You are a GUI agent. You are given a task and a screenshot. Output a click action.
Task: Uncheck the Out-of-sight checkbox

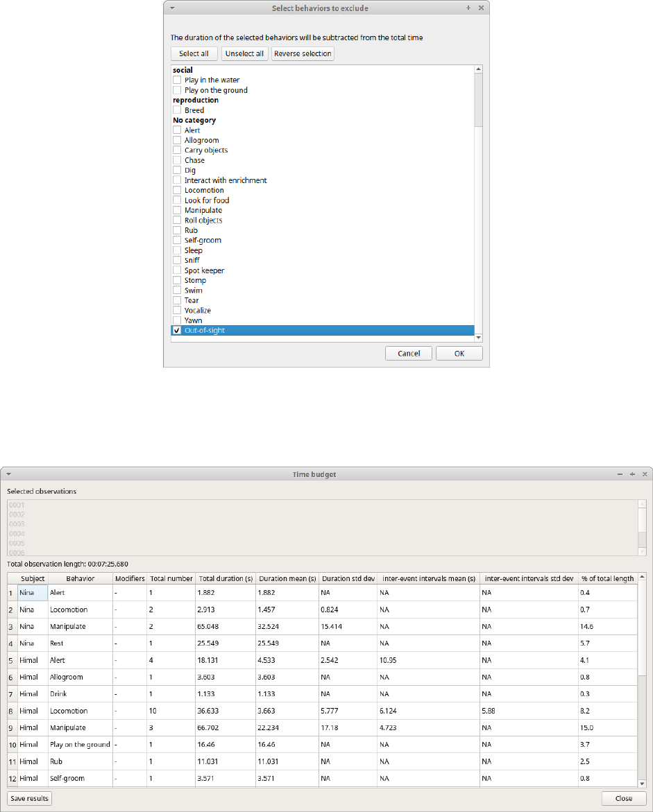click(x=177, y=330)
